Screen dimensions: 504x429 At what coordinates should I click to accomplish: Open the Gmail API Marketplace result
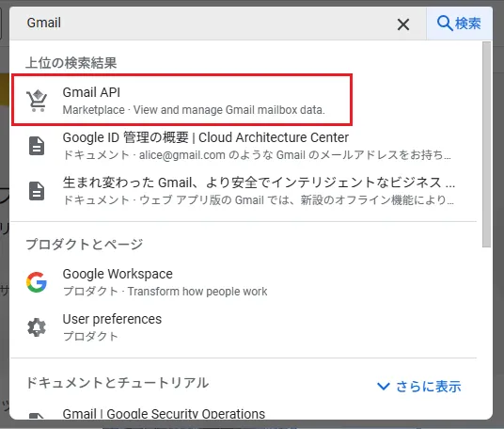181,100
